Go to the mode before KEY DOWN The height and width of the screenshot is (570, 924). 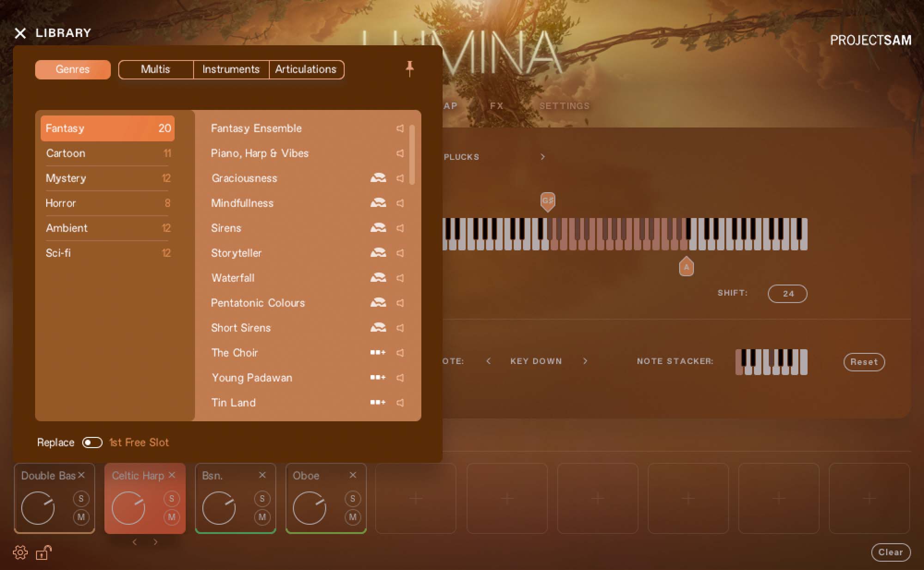click(x=488, y=361)
